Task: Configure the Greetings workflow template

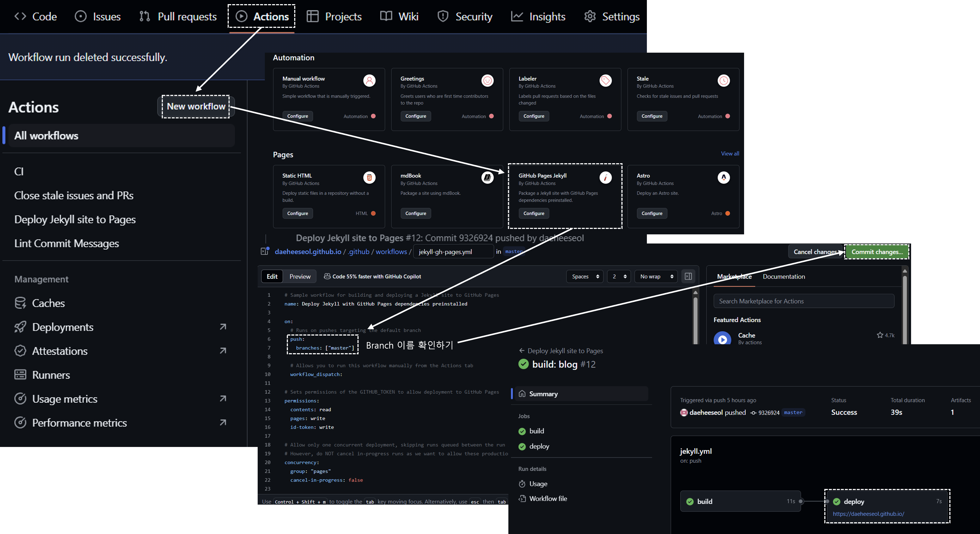Action: tap(416, 116)
